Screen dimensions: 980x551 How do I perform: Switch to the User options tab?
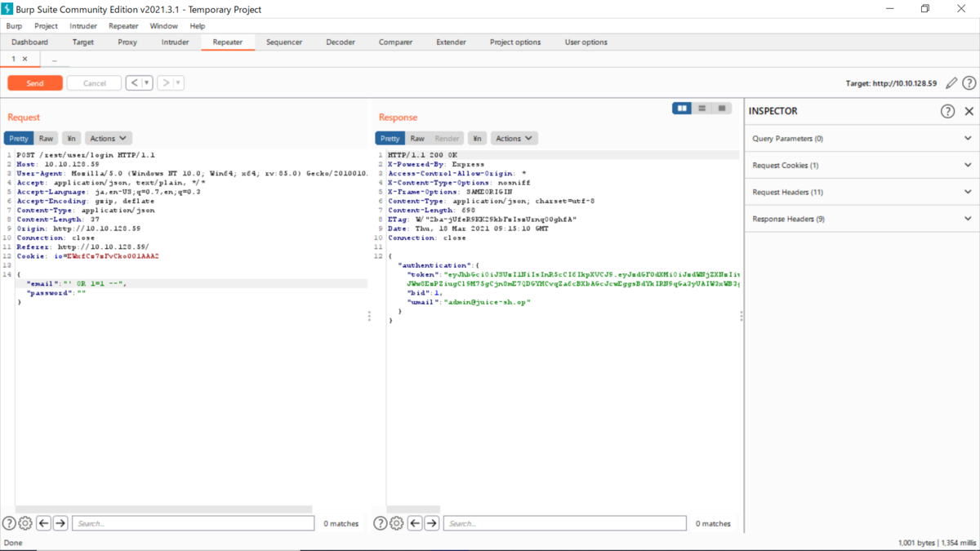pyautogui.click(x=586, y=42)
